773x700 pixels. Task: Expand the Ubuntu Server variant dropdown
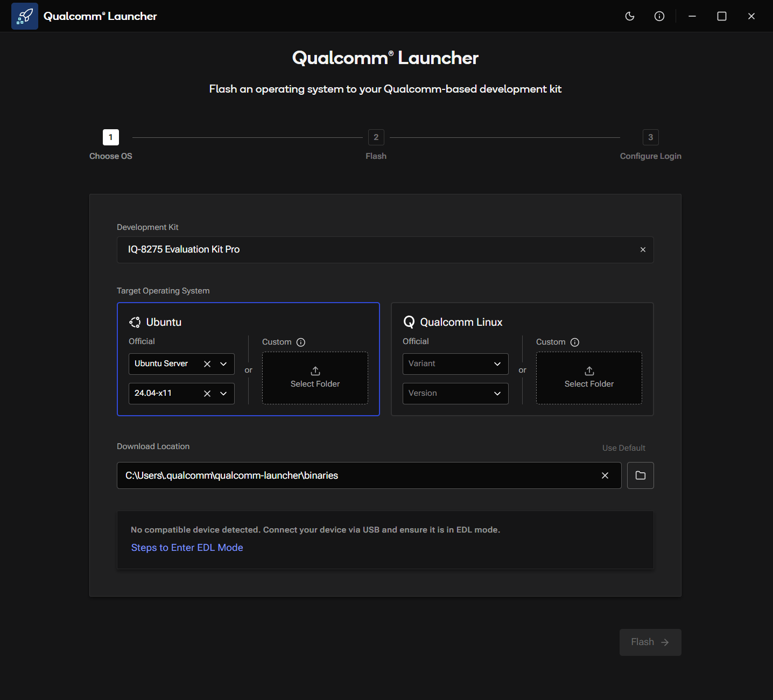click(223, 364)
